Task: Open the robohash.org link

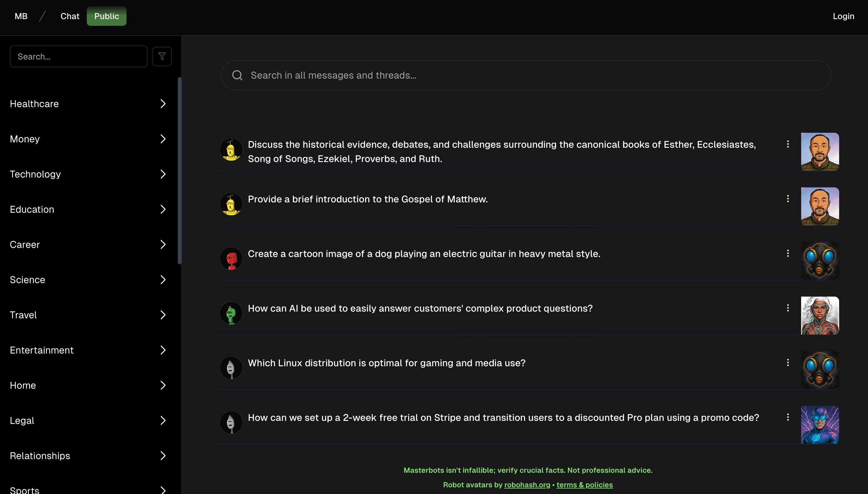Action: pyautogui.click(x=527, y=485)
